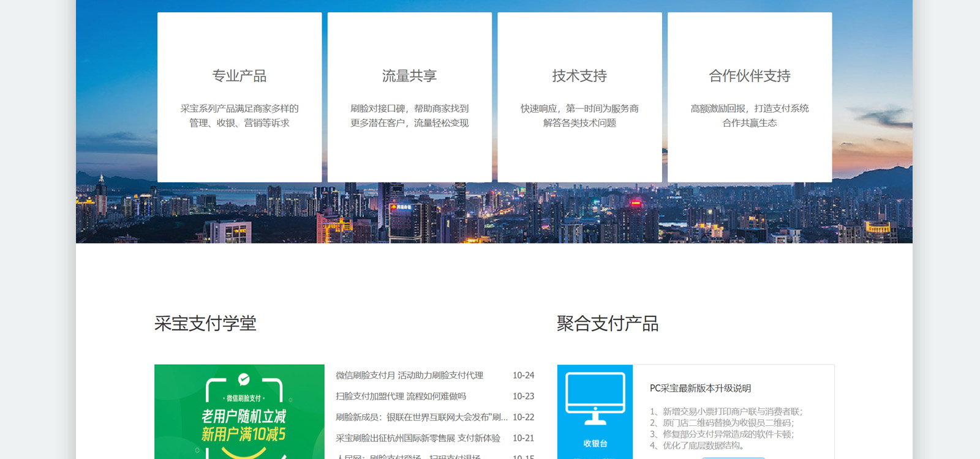Read news 刷脸新成员：银联在世界互联网大会发布
Image resolution: width=980 pixels, height=459 pixels.
click(x=421, y=417)
